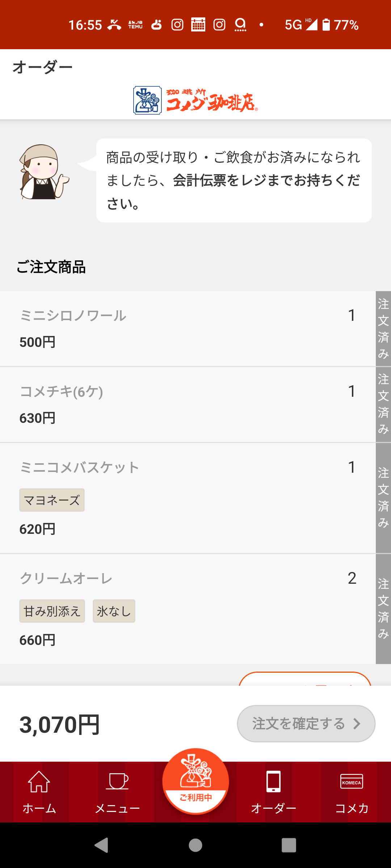Image resolution: width=391 pixels, height=868 pixels.
Task: Tap the chevron on 注文を確定する
Action: coord(357,724)
